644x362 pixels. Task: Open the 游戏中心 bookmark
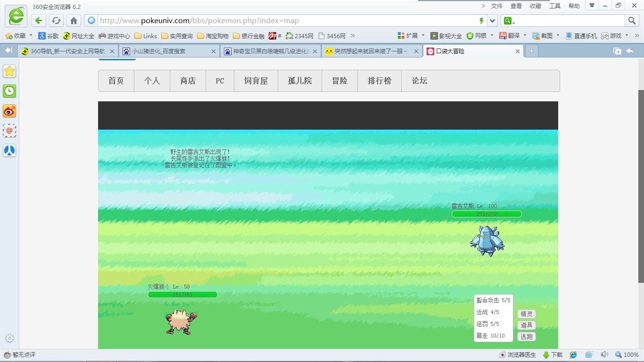(114, 36)
